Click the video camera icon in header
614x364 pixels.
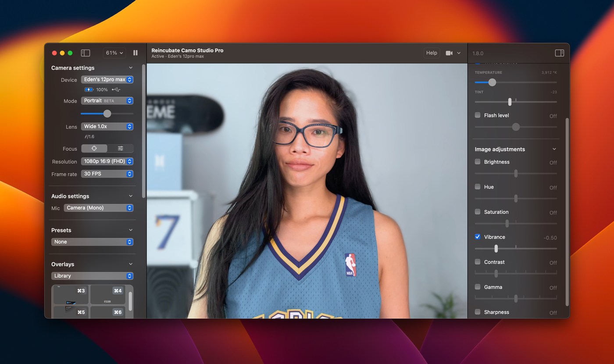pyautogui.click(x=449, y=53)
